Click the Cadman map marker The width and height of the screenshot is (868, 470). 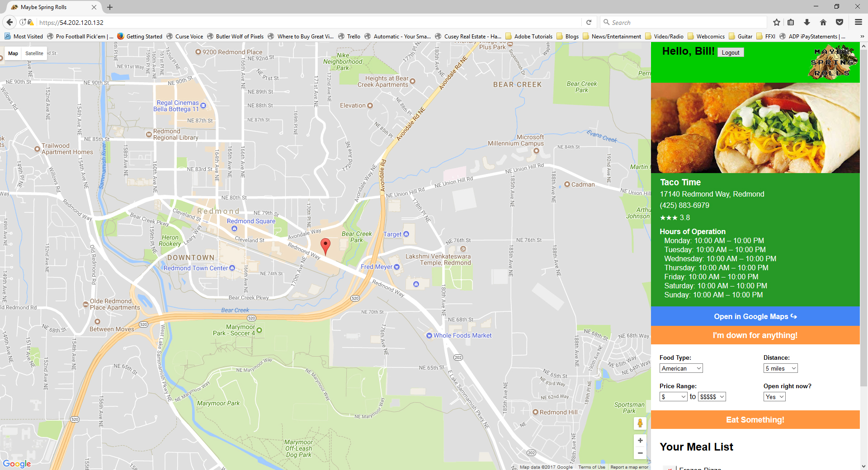(x=567, y=184)
